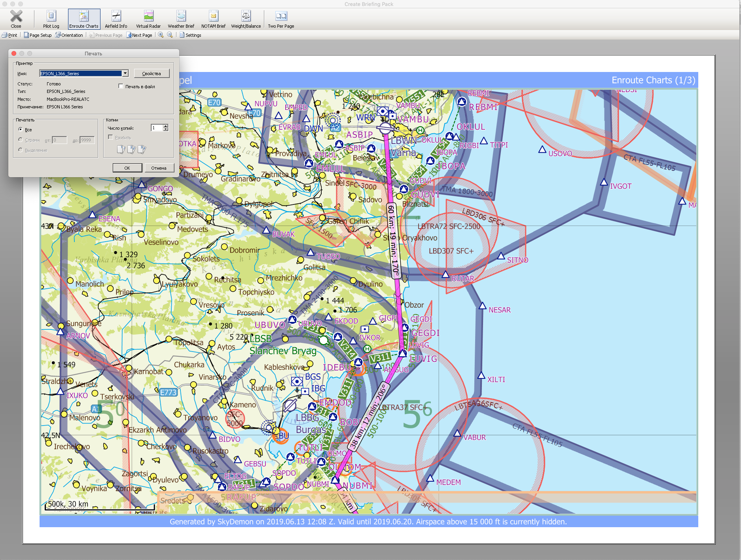Click the zoom out magnifier icon
The width and height of the screenshot is (741, 560).
click(170, 35)
